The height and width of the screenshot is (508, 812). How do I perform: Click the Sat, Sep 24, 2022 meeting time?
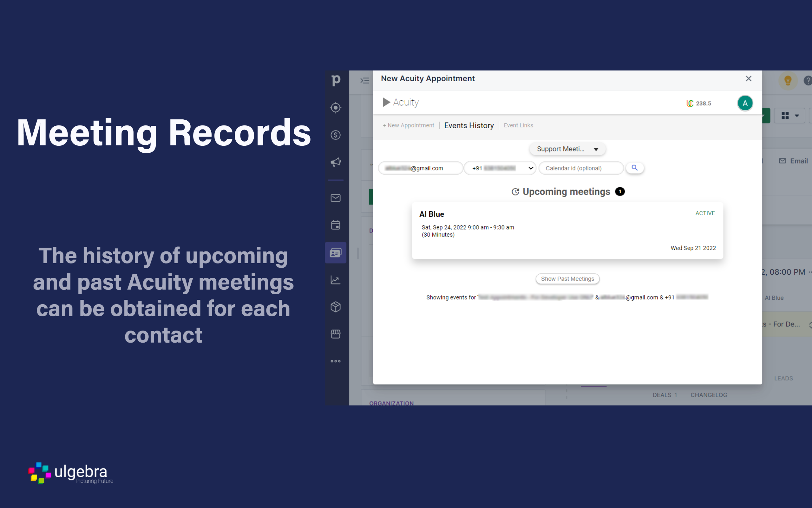[468, 227]
